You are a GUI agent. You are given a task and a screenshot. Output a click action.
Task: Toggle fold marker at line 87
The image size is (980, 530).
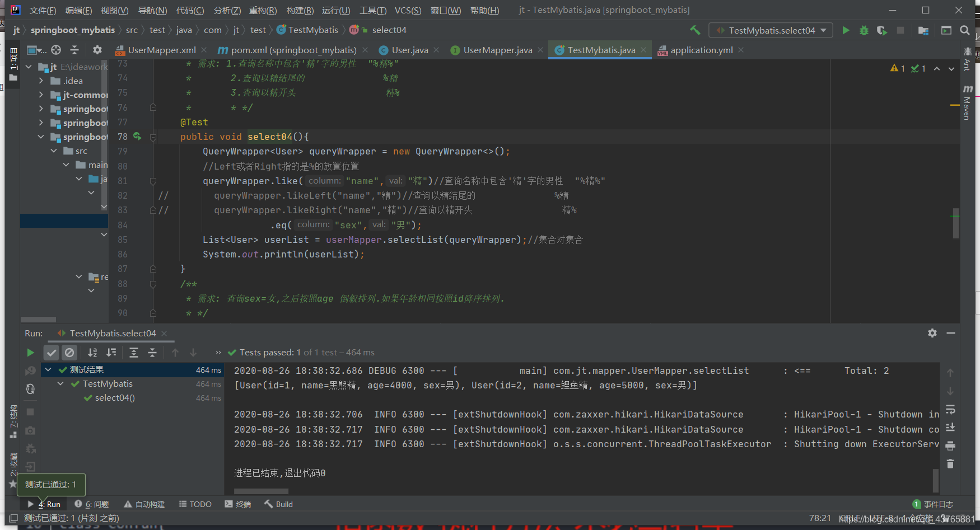point(153,269)
